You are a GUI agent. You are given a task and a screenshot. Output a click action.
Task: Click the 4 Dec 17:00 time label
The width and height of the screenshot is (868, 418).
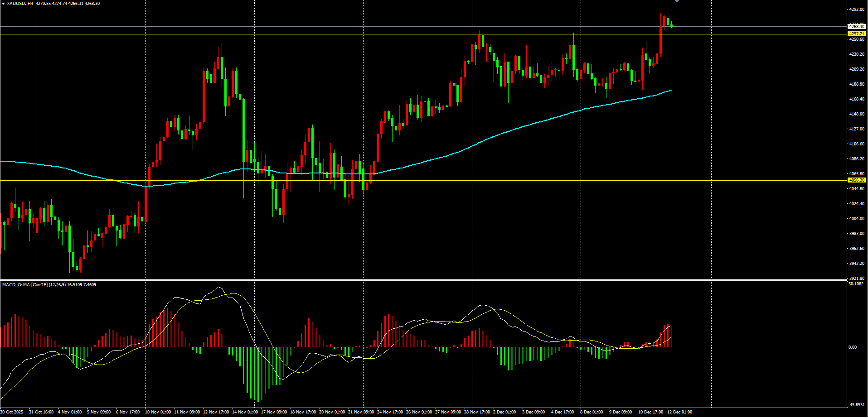[563, 412]
